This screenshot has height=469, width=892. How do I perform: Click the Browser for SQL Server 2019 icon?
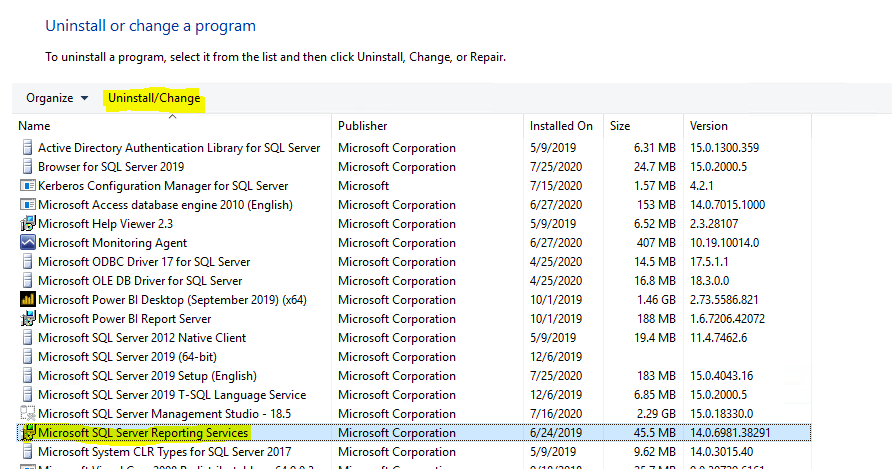pyautogui.click(x=27, y=167)
